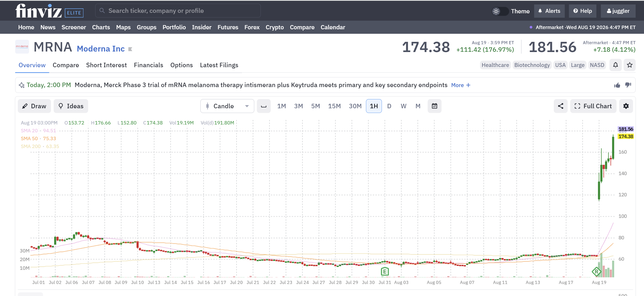Open Full Chart view
The height and width of the screenshot is (296, 644).
[593, 106]
